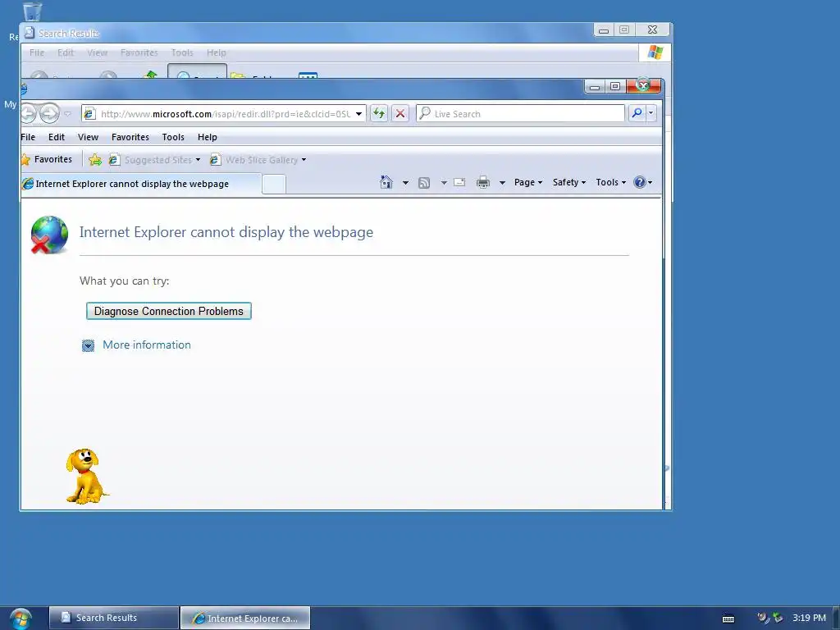Screen dimensions: 840x630
Task: Open the Edit menu in Internet Explorer
Action: (57, 137)
